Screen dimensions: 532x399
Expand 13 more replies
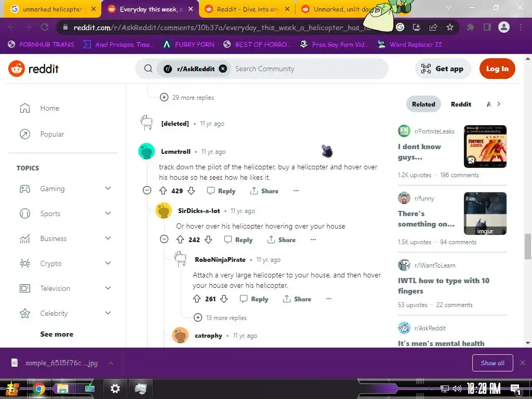click(x=220, y=318)
